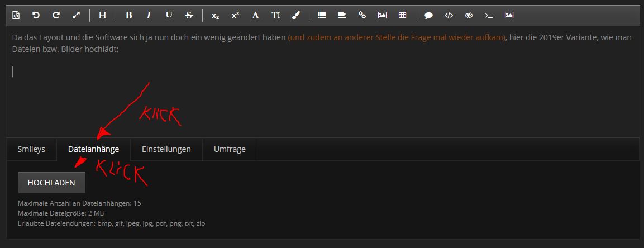
Task: Open the text alignment dropdown
Action: pyautogui.click(x=342, y=16)
